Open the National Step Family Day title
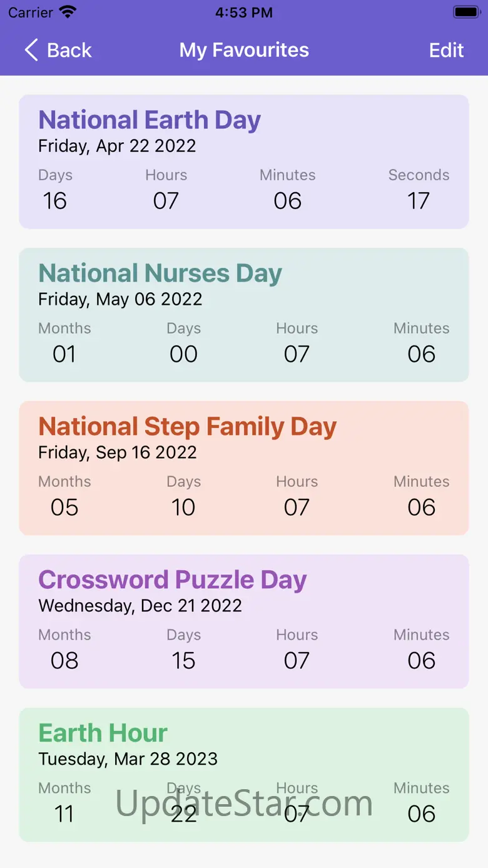Viewport: 488px width, 868px height. [x=188, y=426]
